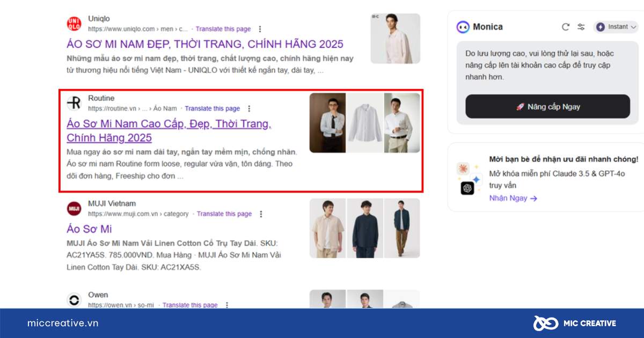Translate the Routine page
644x338 pixels.
click(213, 108)
